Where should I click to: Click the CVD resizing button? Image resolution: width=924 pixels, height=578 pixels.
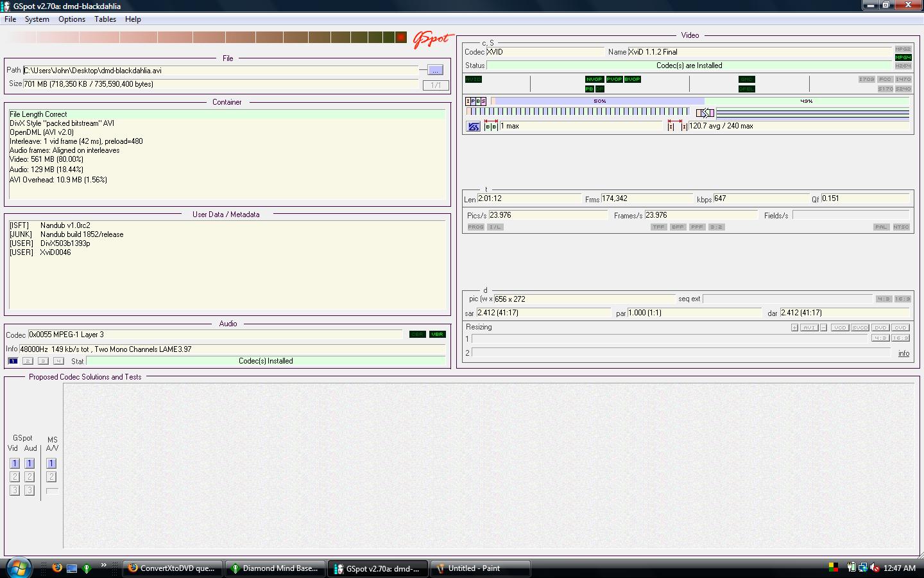(900, 328)
